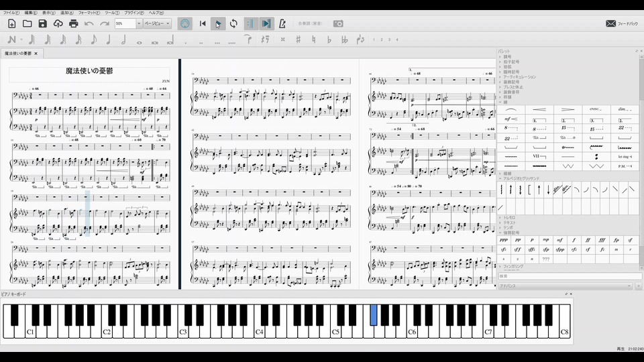Save the score with the floppy icon

click(x=43, y=24)
